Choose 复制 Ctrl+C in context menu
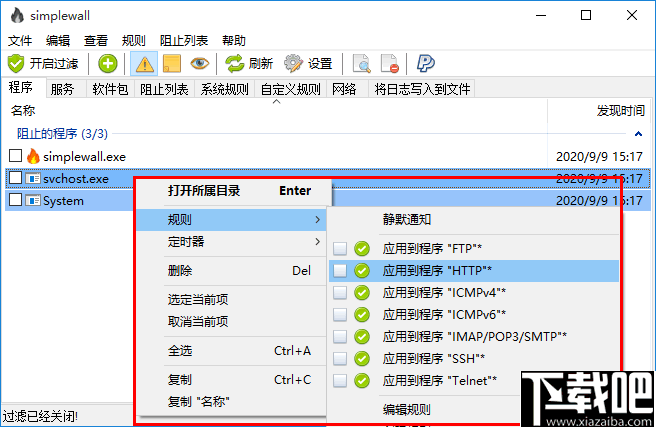The image size is (656, 427). coord(231,380)
